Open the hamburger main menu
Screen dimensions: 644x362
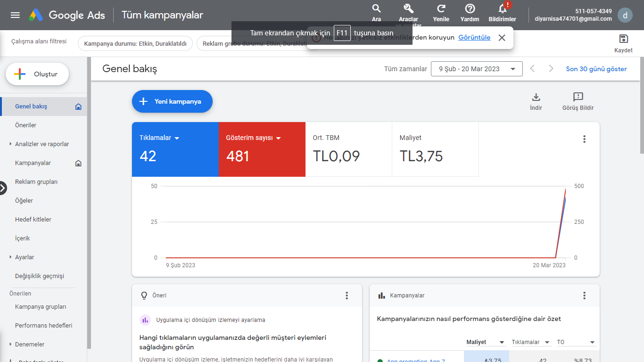15,15
